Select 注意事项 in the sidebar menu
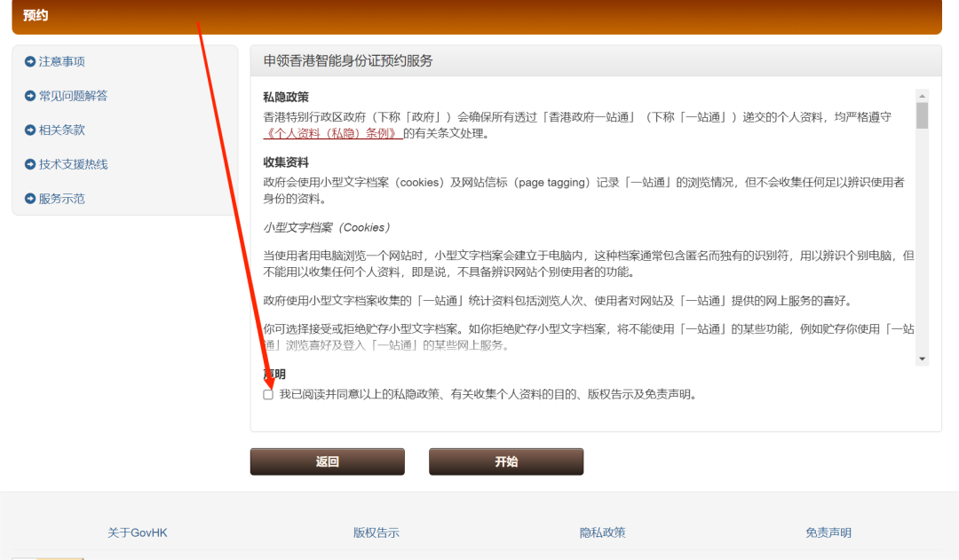 pos(63,61)
